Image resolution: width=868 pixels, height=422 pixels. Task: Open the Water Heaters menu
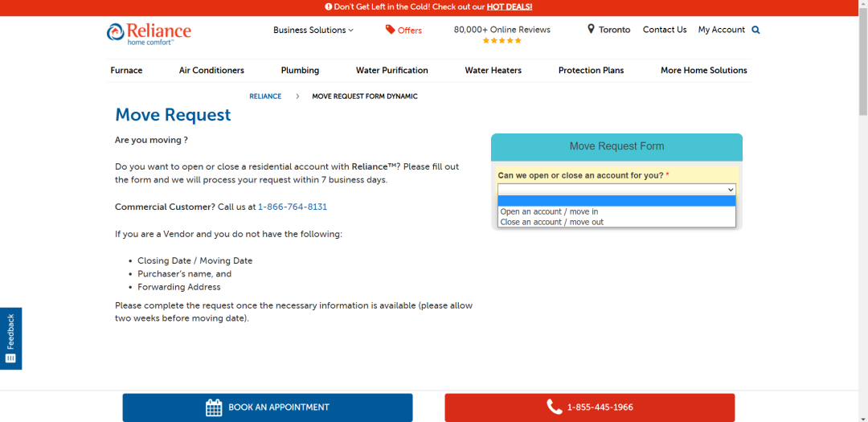click(x=493, y=71)
